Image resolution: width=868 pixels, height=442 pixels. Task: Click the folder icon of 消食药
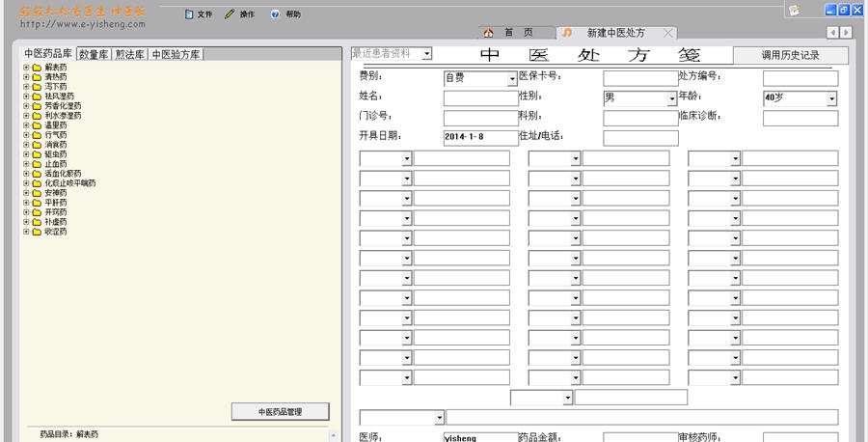37,145
